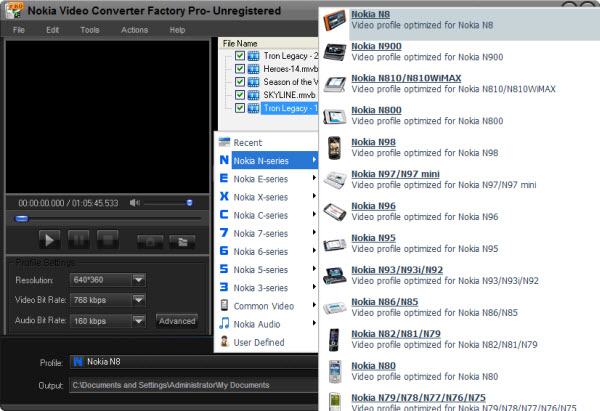Click the Nokia N95 phone icon
This screenshot has height=411, width=600.
pos(334,244)
